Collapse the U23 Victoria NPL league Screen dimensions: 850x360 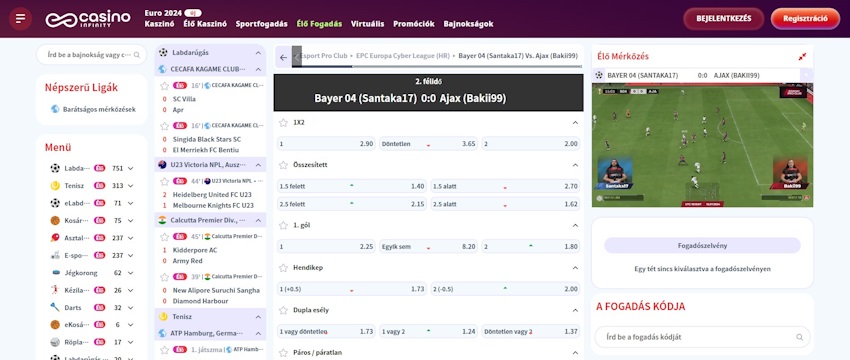point(258,164)
